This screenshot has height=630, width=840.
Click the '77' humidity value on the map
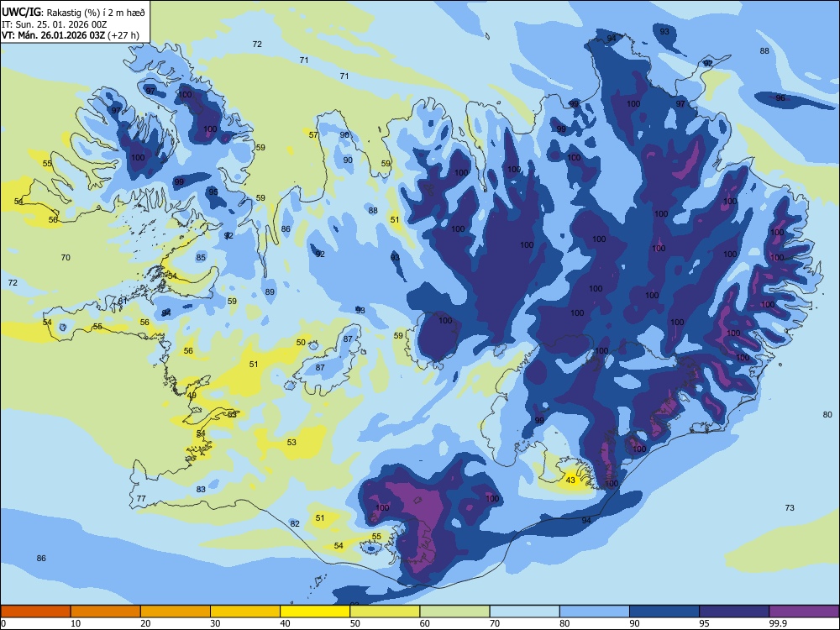pyautogui.click(x=141, y=498)
